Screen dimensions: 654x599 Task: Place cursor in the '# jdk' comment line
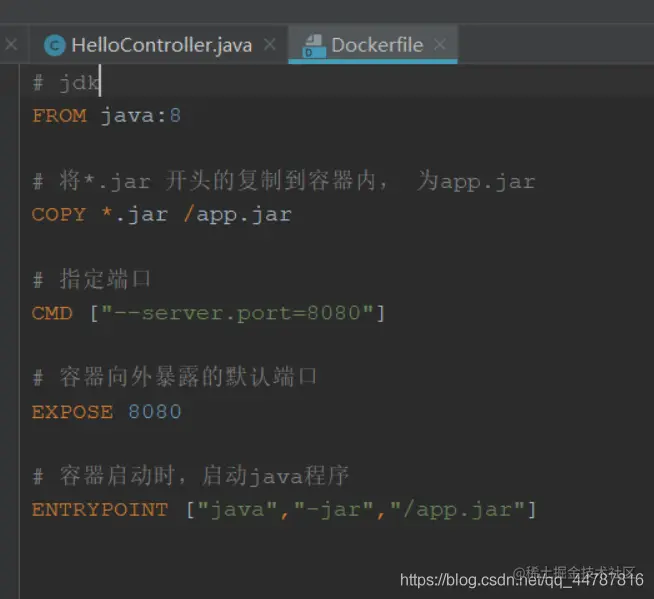(x=67, y=82)
